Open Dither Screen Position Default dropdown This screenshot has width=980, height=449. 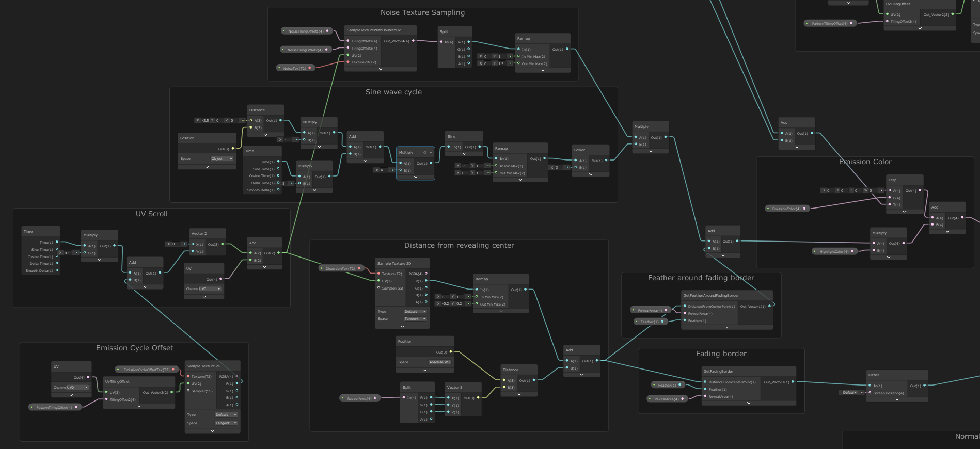(x=850, y=393)
